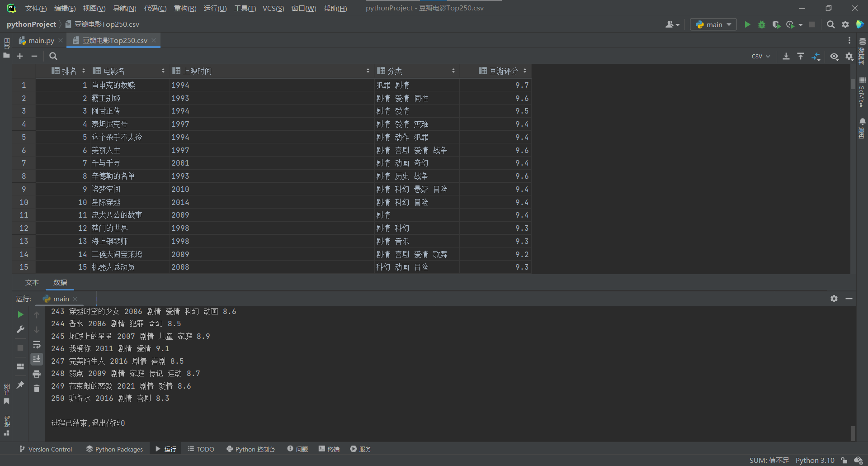Screen dimensions: 868x466
Task: Toggle scroll to end in Run console
Action: [37, 359]
